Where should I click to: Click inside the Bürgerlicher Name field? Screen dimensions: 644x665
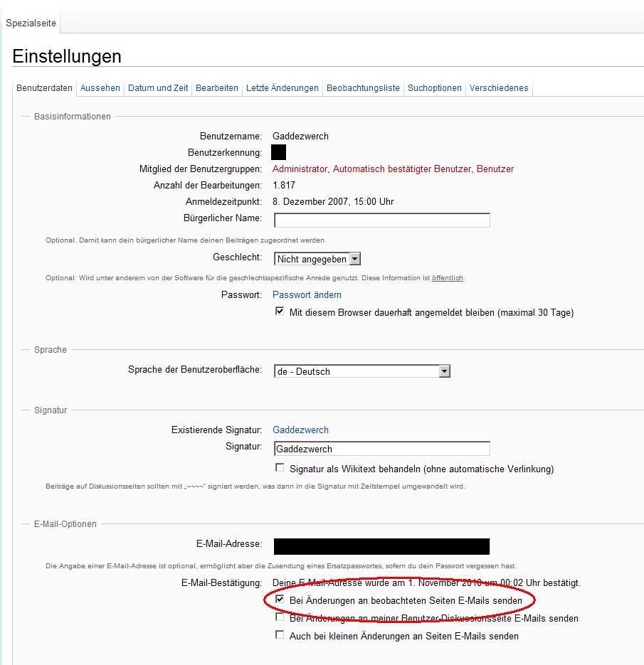[x=381, y=220]
